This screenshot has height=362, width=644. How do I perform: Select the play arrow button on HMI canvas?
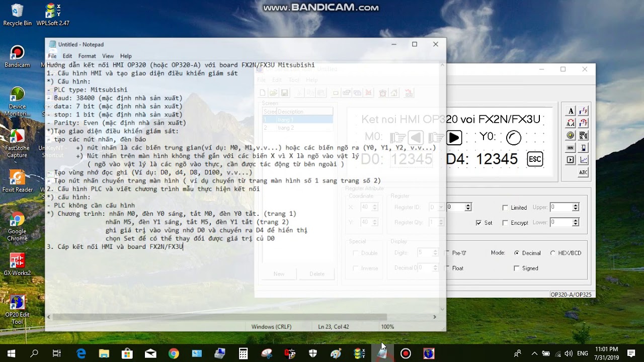click(454, 137)
